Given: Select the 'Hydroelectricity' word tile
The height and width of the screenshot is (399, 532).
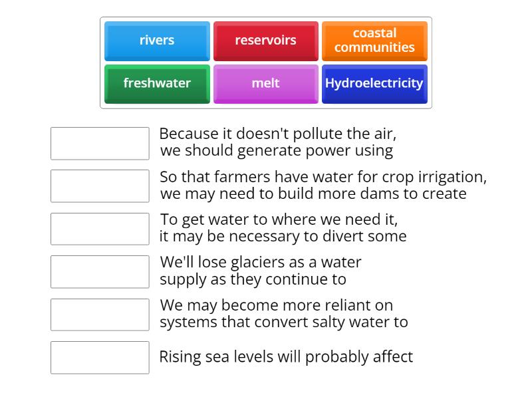Looking at the screenshot, I should coord(374,84).
